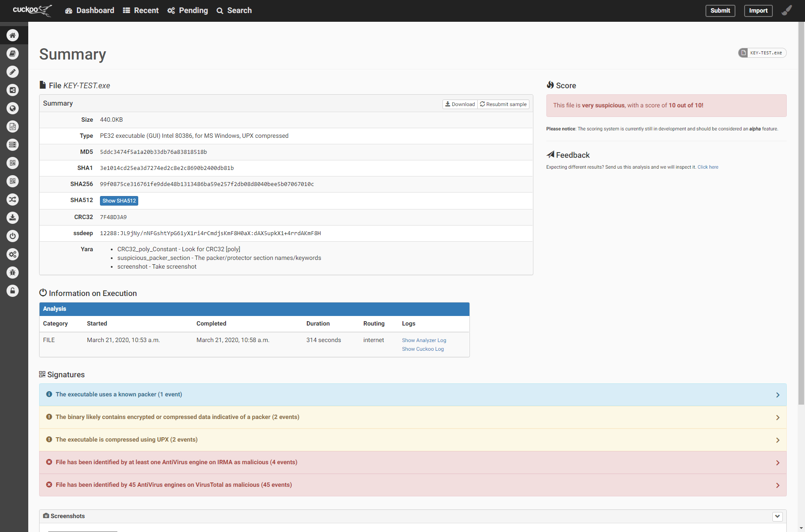Open the Pending menu item
The height and width of the screenshot is (532, 805).
(188, 10)
